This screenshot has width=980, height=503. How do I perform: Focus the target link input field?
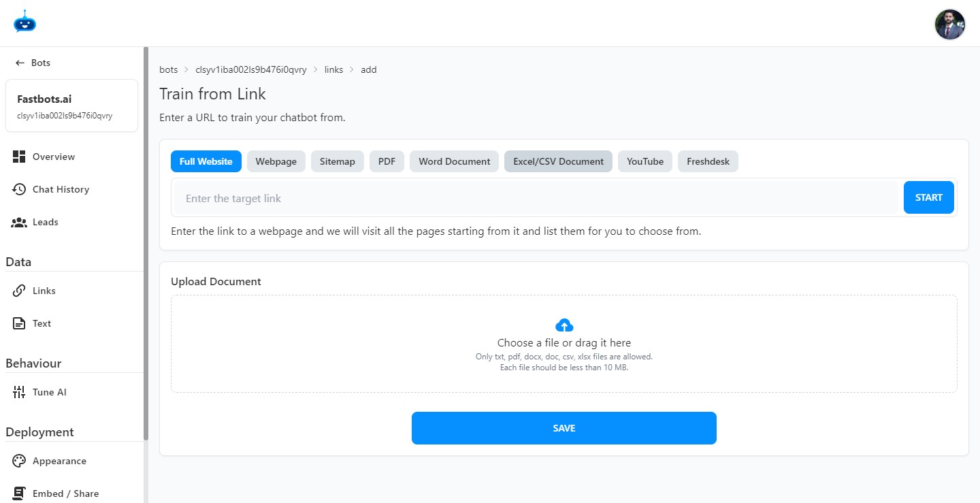(x=536, y=198)
